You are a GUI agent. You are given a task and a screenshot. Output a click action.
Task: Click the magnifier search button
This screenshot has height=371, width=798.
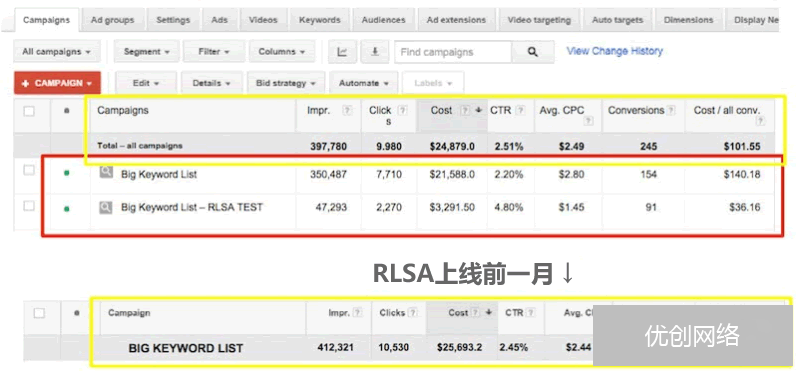point(532,52)
